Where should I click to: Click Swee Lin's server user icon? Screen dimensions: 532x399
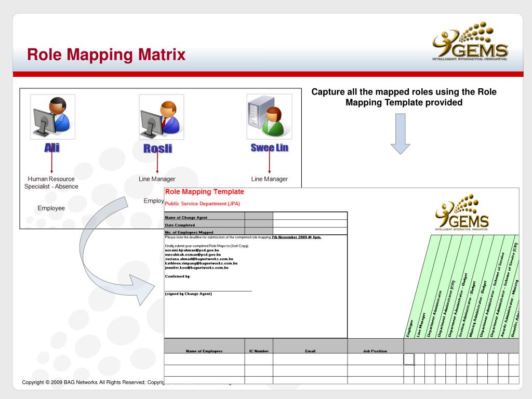coord(270,117)
